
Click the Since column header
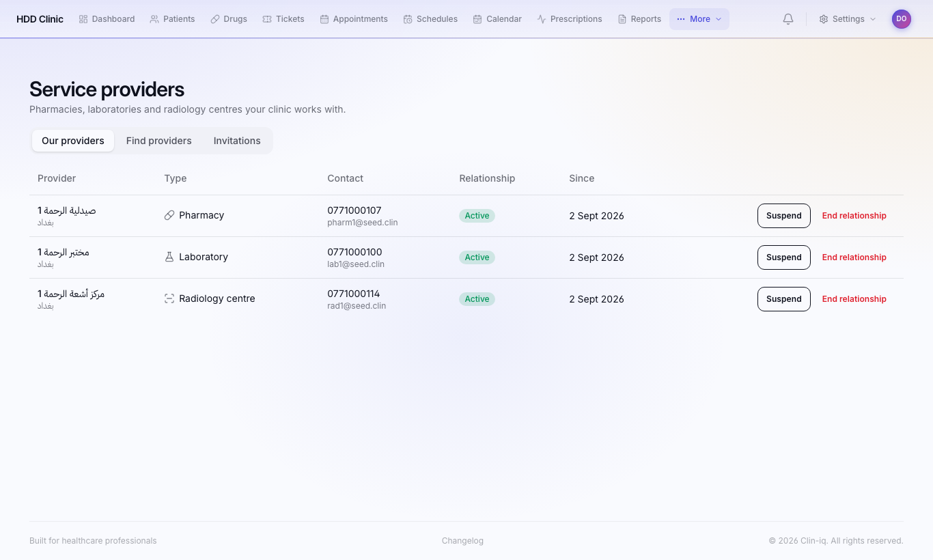pyautogui.click(x=582, y=178)
